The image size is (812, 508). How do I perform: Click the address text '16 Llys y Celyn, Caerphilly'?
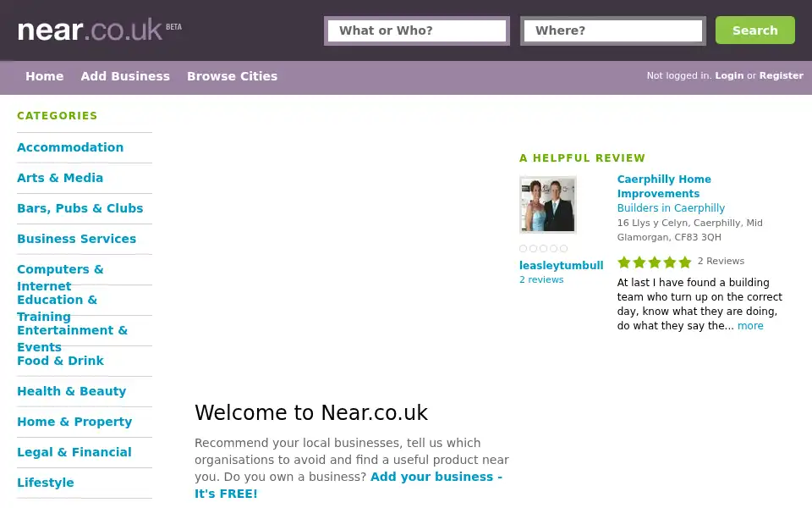tap(679, 223)
